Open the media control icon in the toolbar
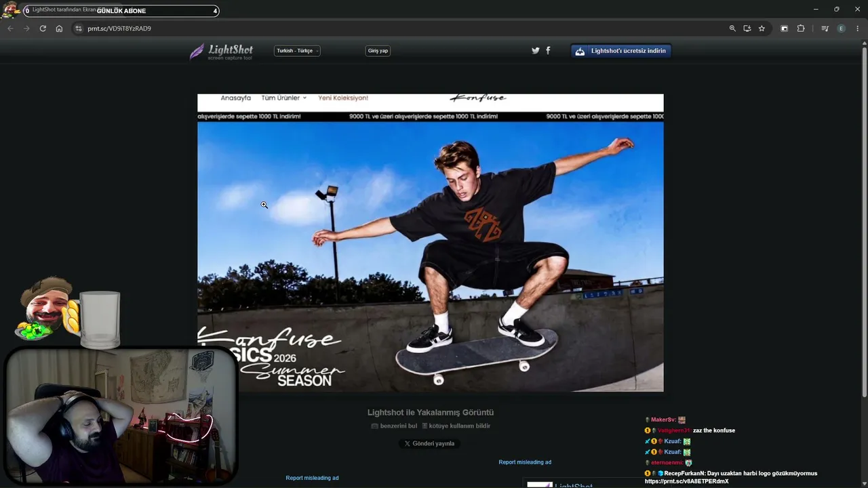 click(x=784, y=28)
